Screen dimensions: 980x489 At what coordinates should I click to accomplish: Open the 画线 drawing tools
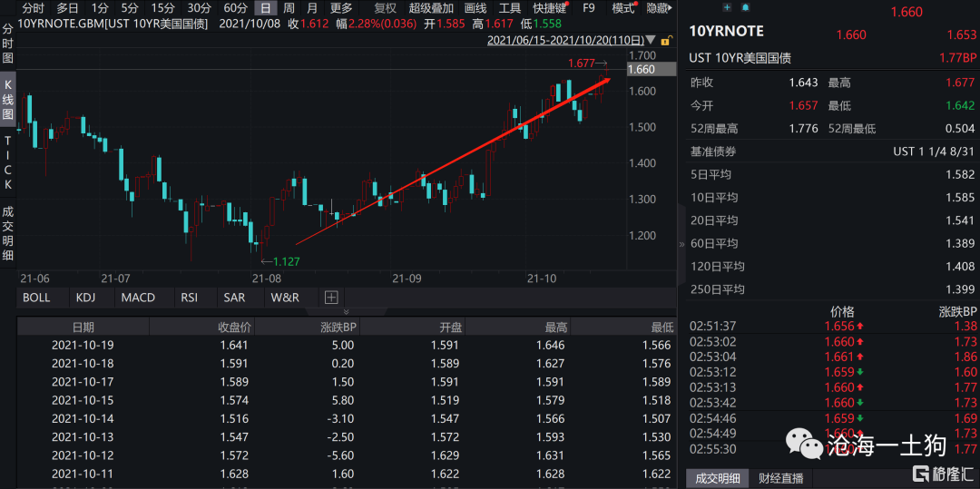click(475, 8)
